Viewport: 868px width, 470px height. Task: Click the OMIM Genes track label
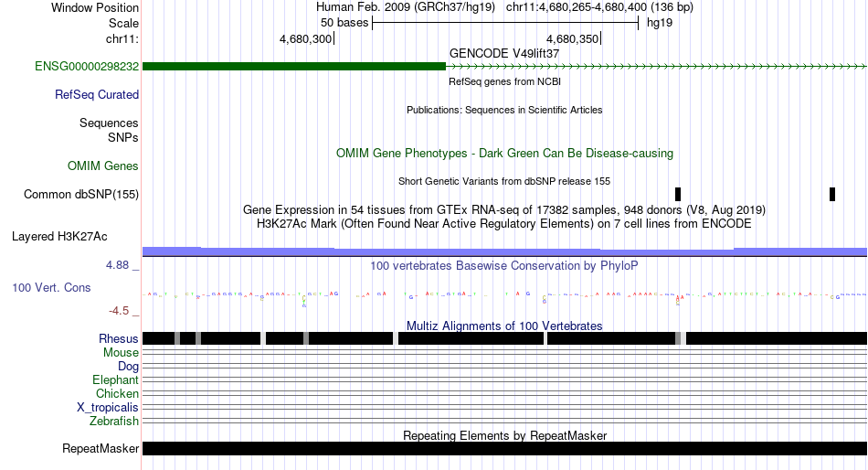click(103, 166)
